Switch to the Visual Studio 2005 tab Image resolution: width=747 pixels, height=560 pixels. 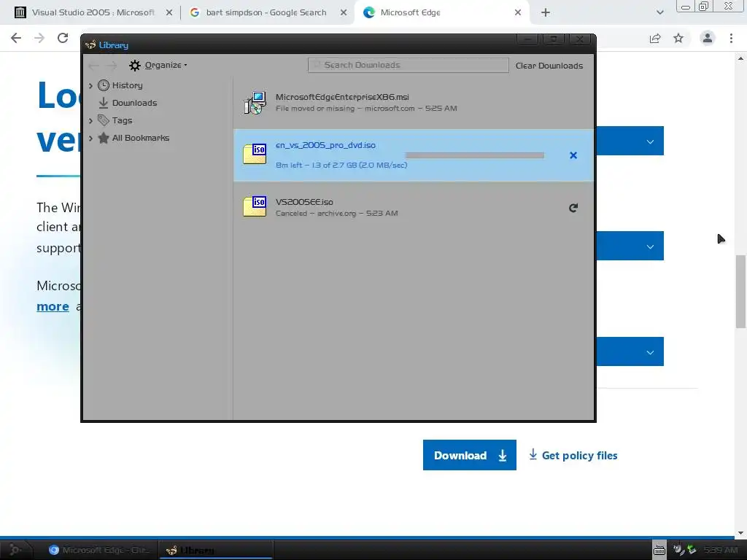click(93, 13)
